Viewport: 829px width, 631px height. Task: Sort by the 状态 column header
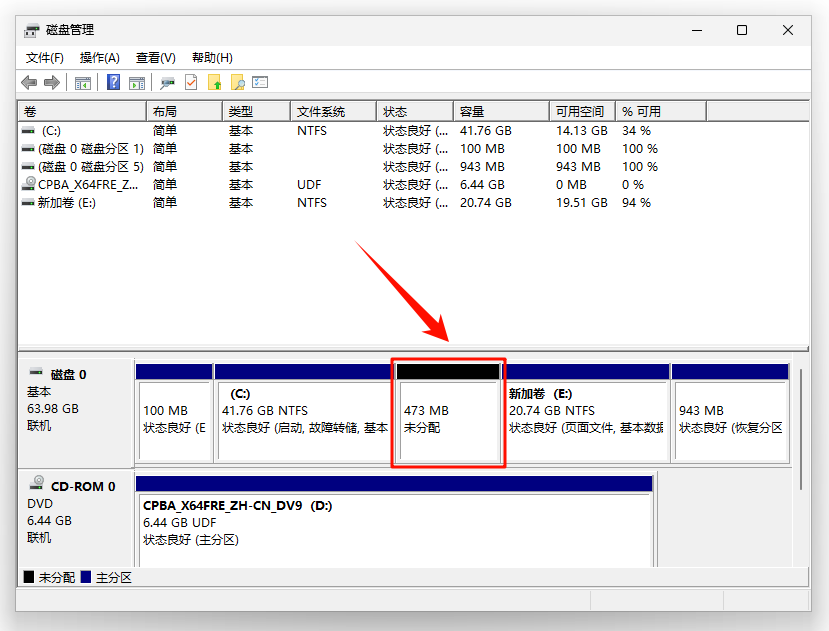tap(415, 112)
